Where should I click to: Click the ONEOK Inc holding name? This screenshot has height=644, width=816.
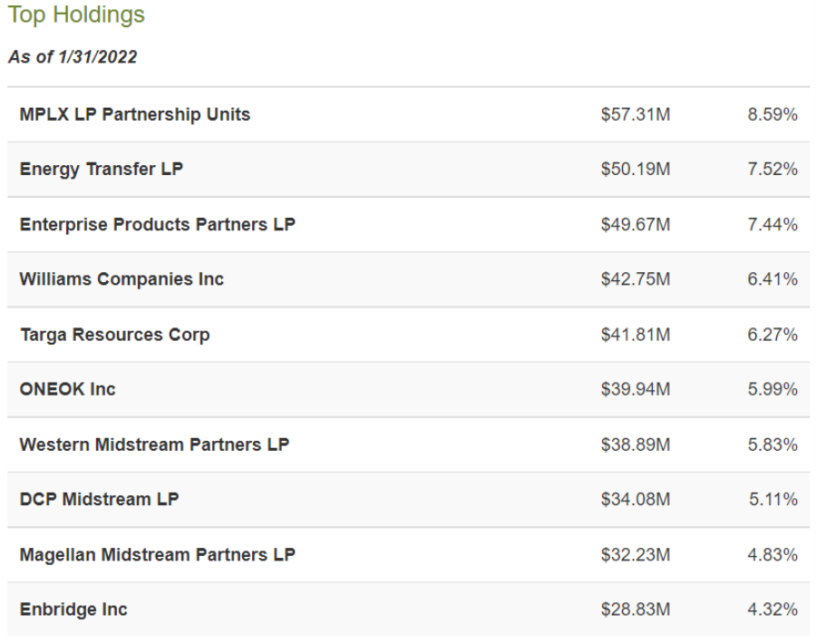[67, 389]
